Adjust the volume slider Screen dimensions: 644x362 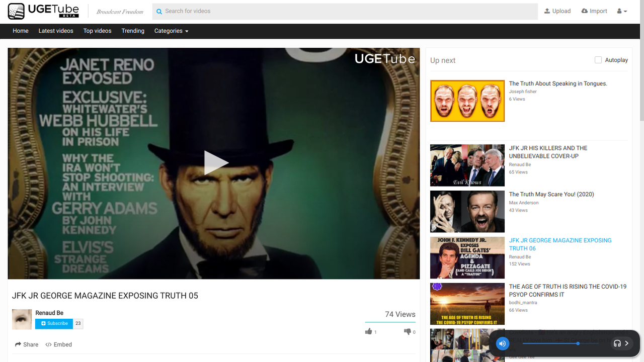coord(578,343)
